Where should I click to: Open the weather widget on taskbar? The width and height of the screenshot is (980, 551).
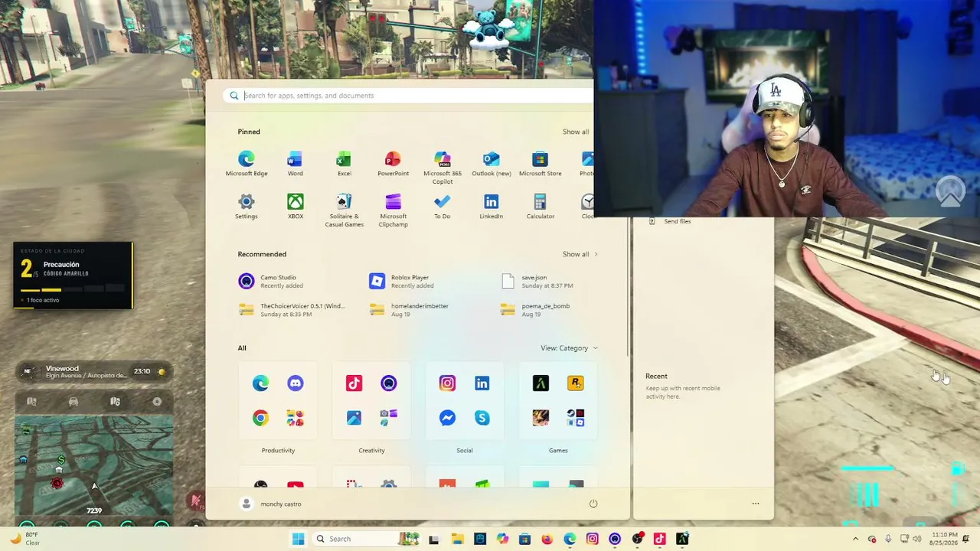pos(24,539)
